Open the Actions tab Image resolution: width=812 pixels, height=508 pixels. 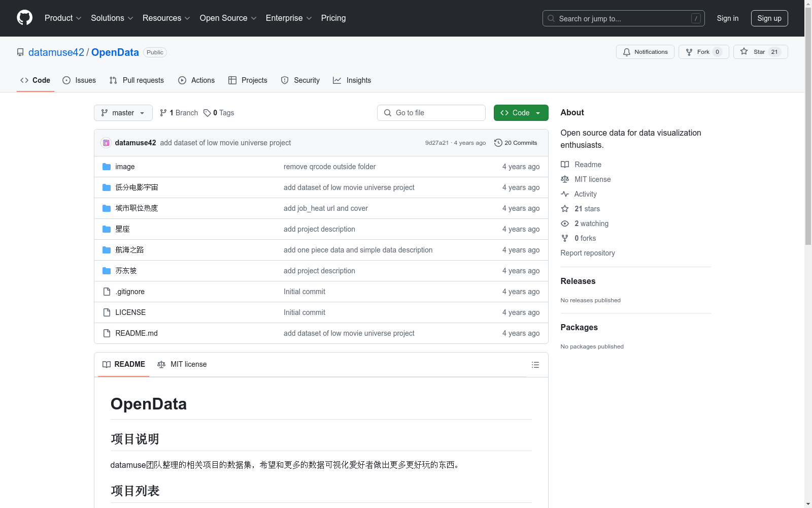(196, 80)
